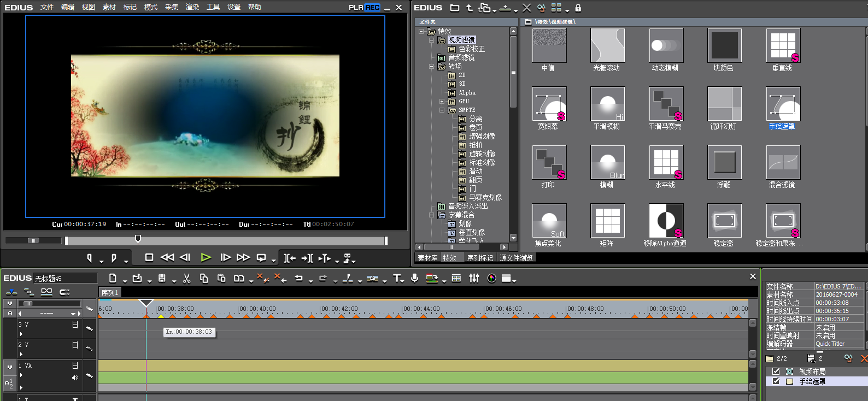868x401 pixels.
Task: Collapse the SMPTE folder in effects tree
Action: (442, 110)
